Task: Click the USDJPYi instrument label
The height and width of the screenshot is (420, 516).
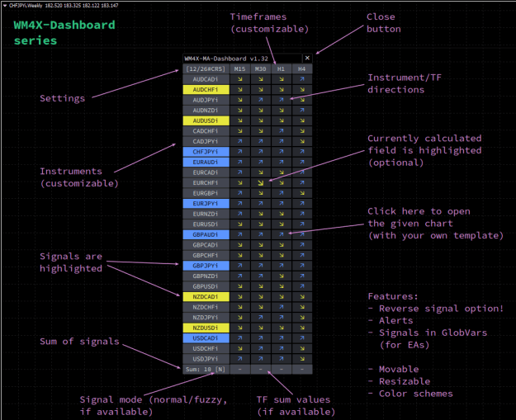Action: pos(206,359)
